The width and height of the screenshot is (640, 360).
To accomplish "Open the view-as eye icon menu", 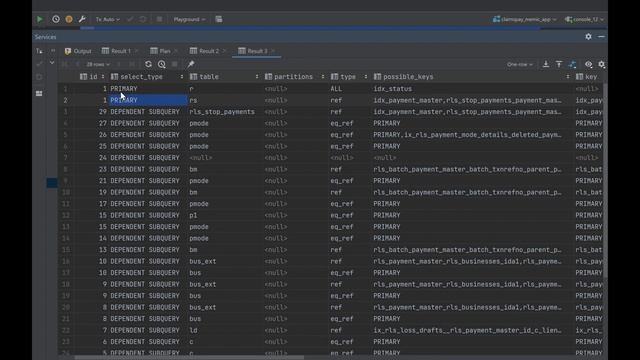I will (588, 64).
